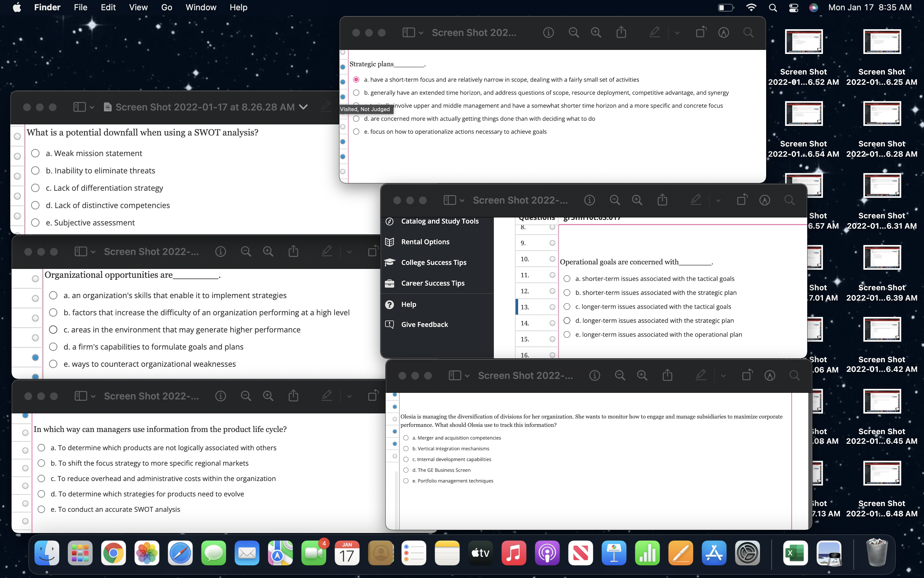Choose 'b. generally have an extended time horizon'
The height and width of the screenshot is (578, 924).
pos(356,92)
